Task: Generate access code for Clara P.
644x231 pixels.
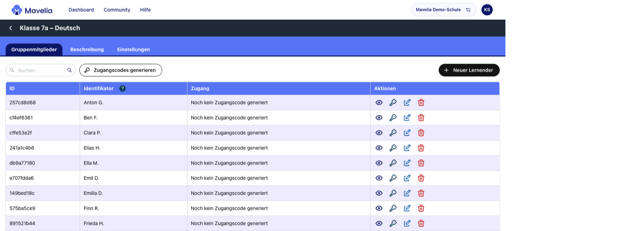Action: [393, 133]
